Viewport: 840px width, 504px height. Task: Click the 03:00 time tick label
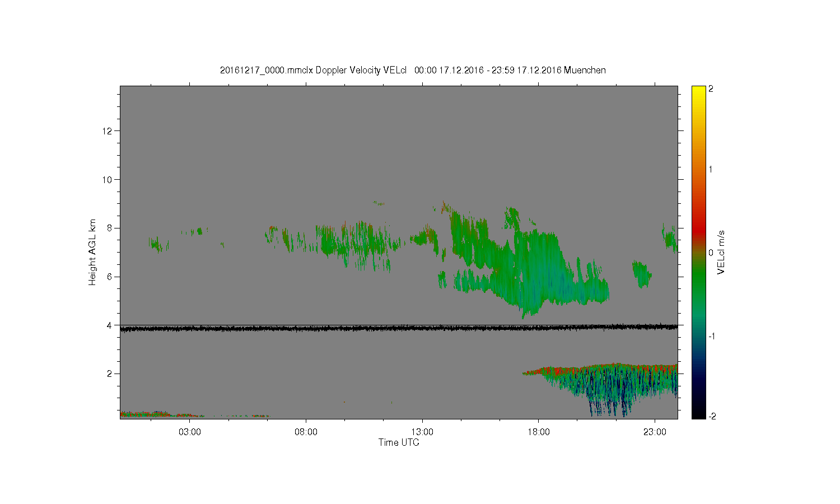click(x=189, y=432)
